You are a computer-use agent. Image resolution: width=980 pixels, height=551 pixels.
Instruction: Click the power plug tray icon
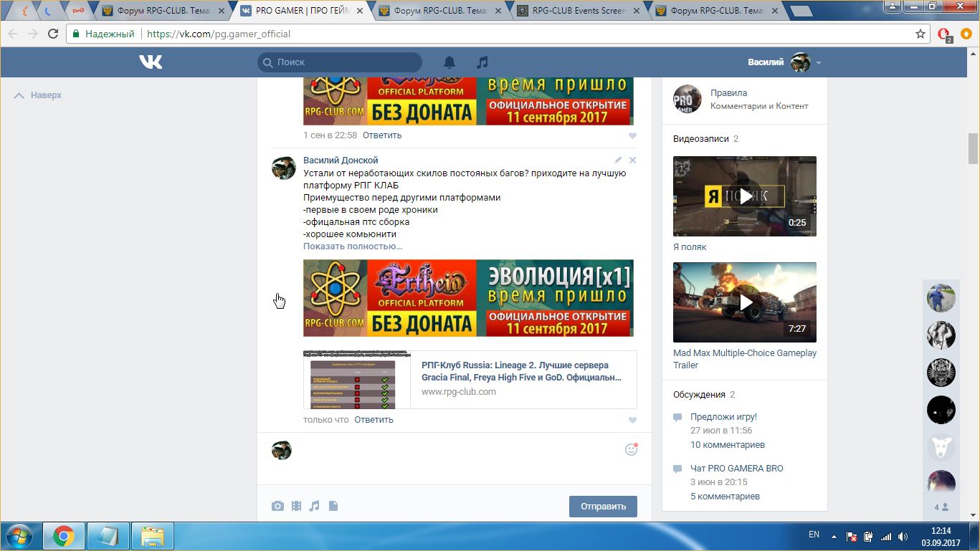(x=869, y=536)
